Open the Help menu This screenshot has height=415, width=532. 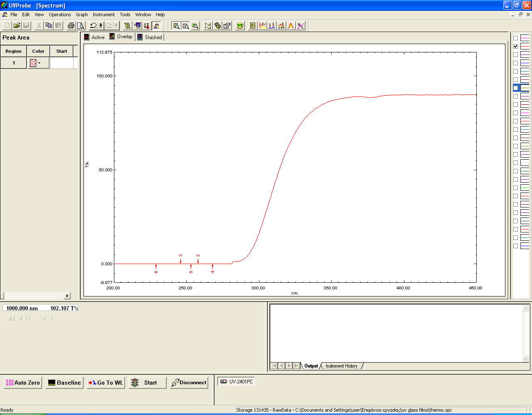(x=160, y=15)
